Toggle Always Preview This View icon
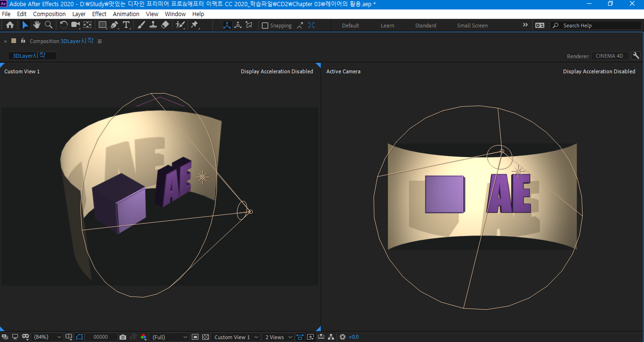Screen dimensions: 644x342 (6, 337)
